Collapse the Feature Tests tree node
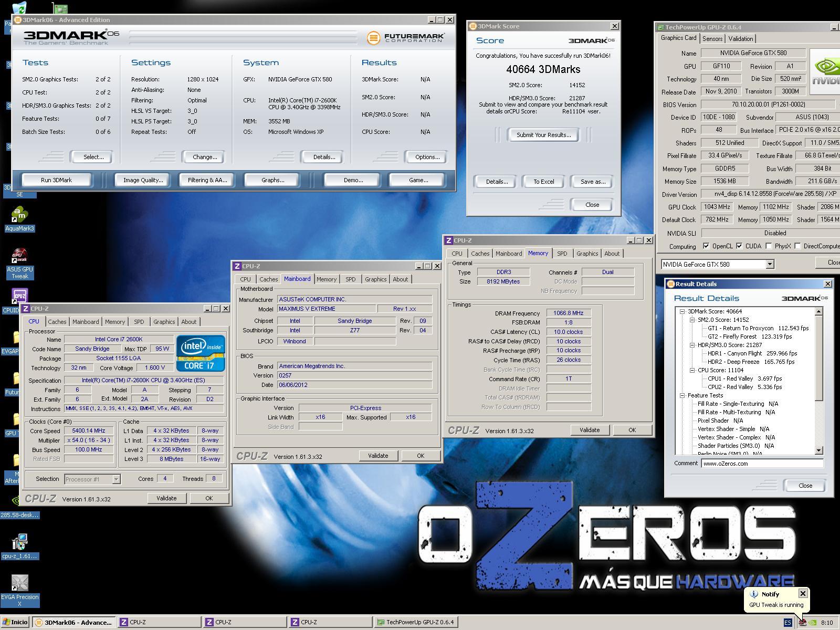Image resolution: width=840 pixels, height=630 pixels. pos(682,395)
